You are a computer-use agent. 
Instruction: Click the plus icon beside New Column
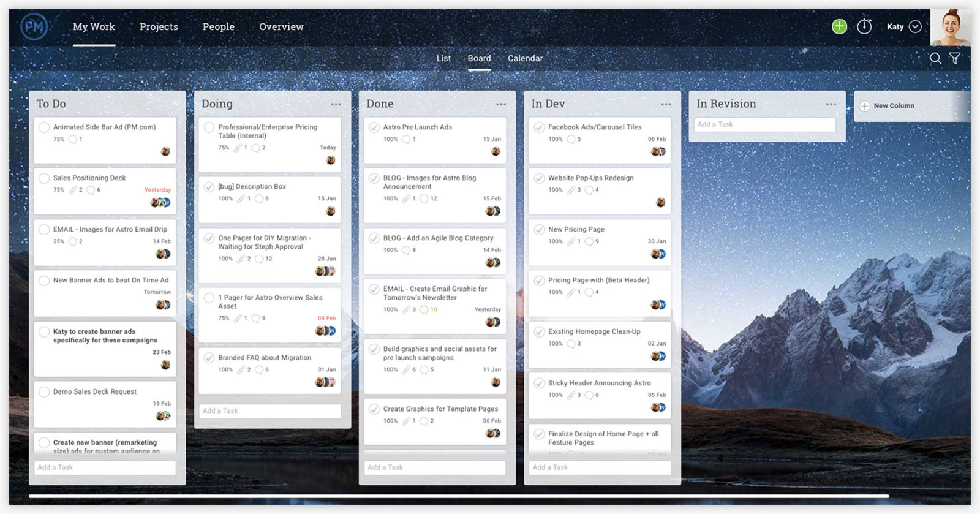pos(864,106)
